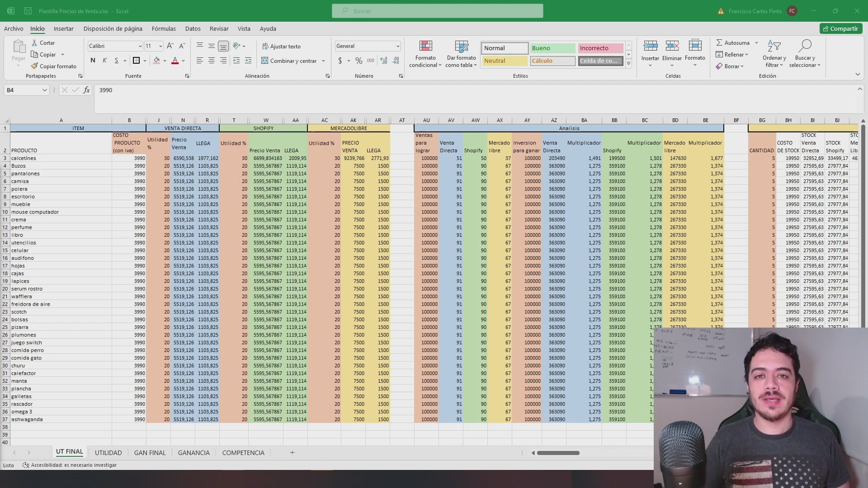
Task: Open the Fórmulas ribbon tab
Action: [x=164, y=28]
